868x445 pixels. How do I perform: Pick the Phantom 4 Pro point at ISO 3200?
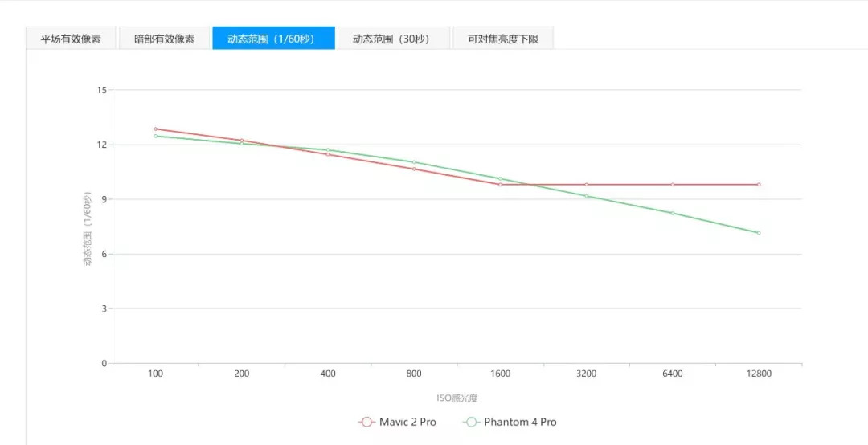(587, 196)
